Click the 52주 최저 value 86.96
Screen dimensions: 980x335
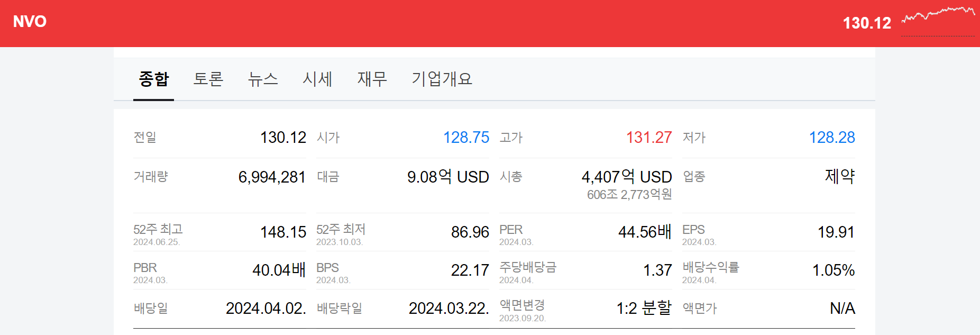pos(470,232)
